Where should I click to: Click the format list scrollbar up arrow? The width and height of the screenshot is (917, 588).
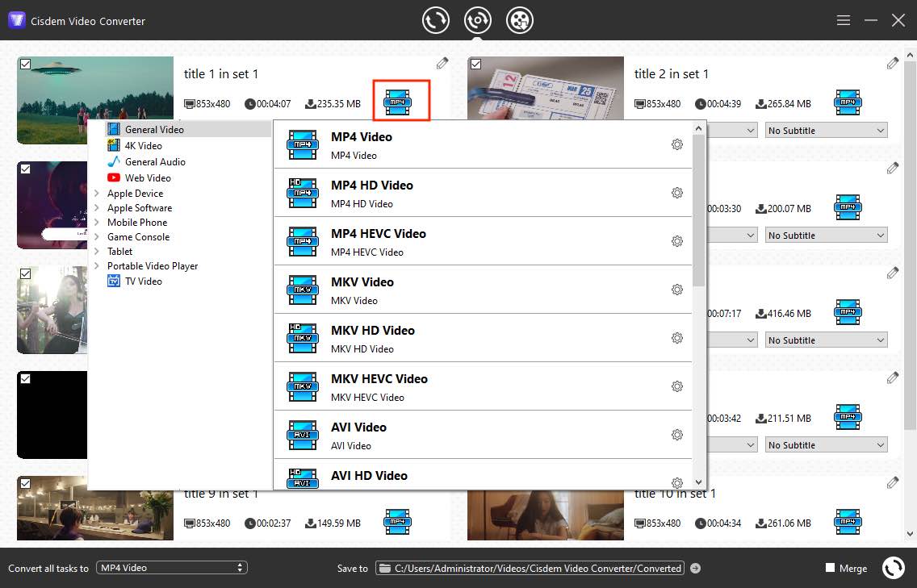click(698, 128)
